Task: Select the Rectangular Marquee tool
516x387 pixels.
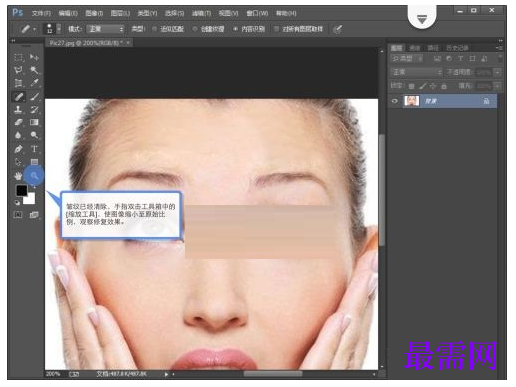Action: tap(18, 57)
